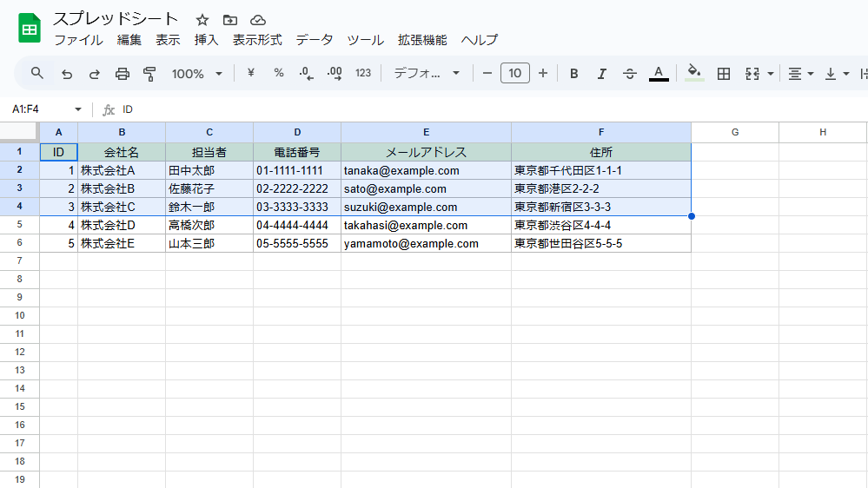Select row 5 header

click(19, 225)
